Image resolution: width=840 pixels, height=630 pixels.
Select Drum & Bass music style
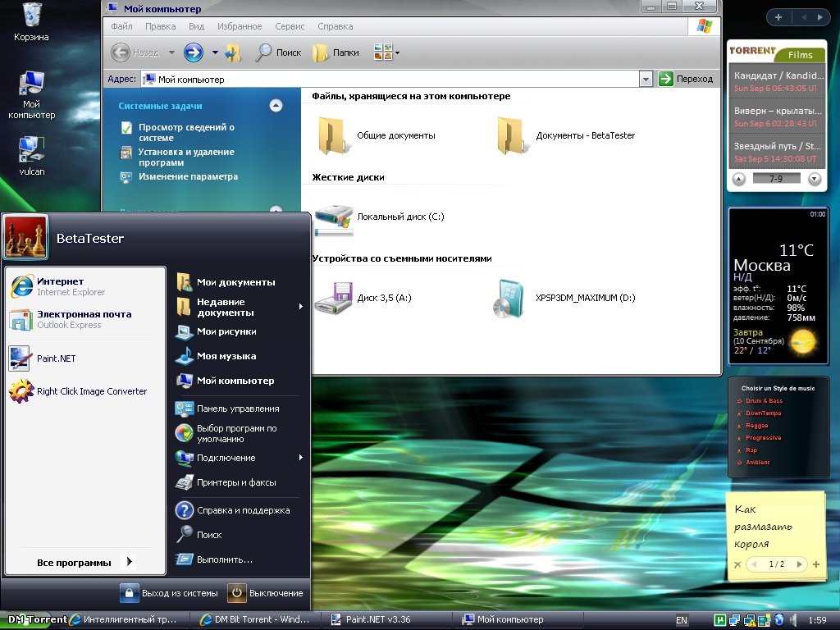coord(764,400)
